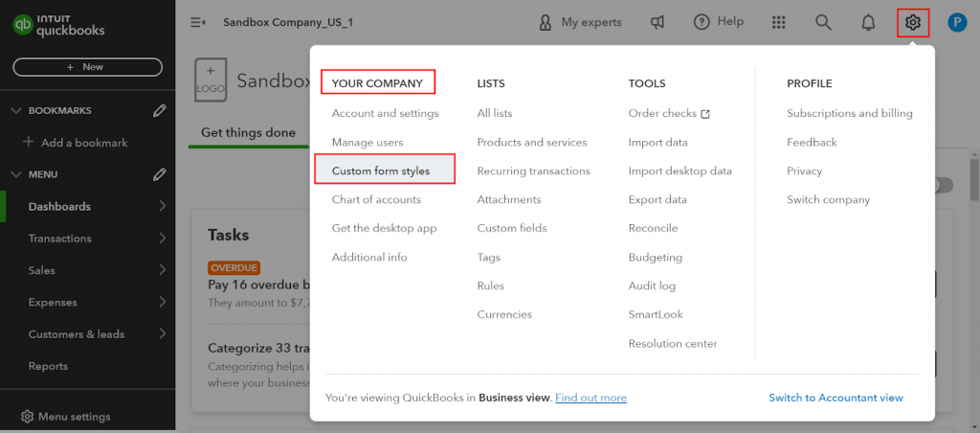Select Switch company
This screenshot has height=433, width=980.
[828, 199]
